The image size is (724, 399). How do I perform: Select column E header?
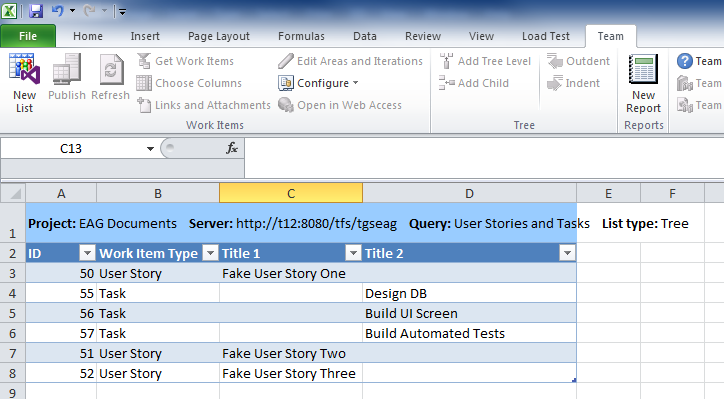tap(609, 193)
